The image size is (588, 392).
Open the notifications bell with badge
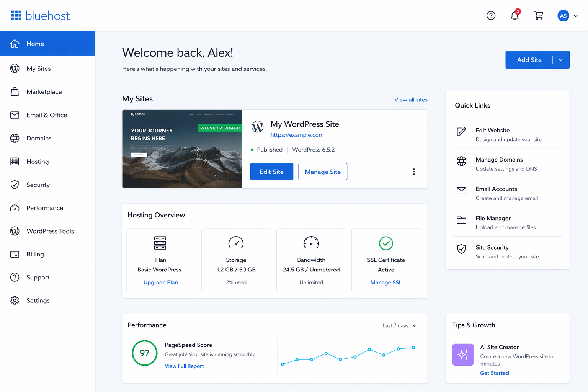(514, 15)
